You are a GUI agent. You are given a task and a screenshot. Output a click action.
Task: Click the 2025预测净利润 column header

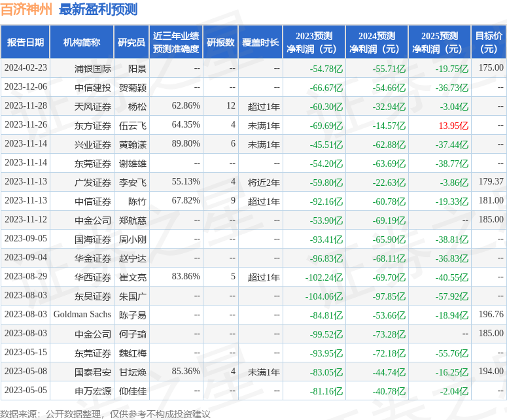coord(440,42)
